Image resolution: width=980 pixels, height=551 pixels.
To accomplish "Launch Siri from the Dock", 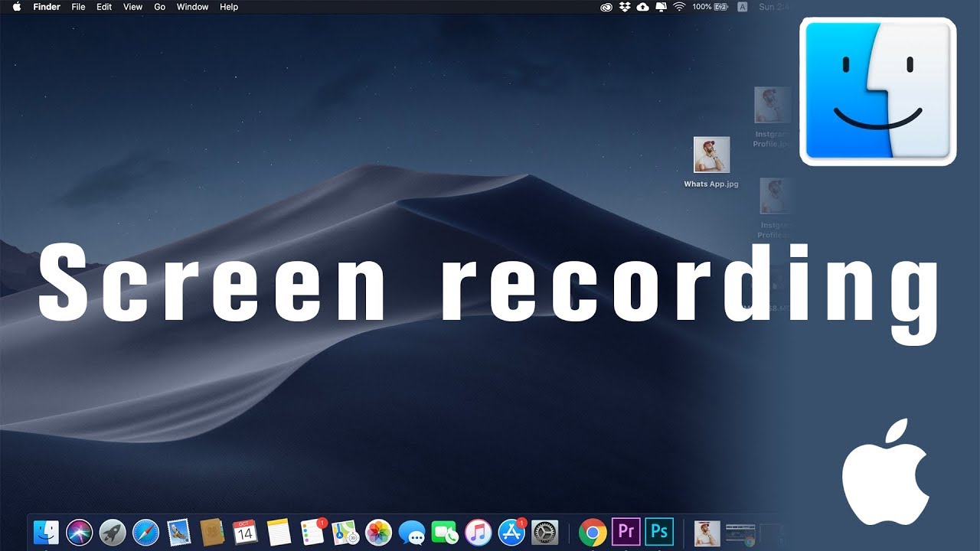I will point(80,531).
